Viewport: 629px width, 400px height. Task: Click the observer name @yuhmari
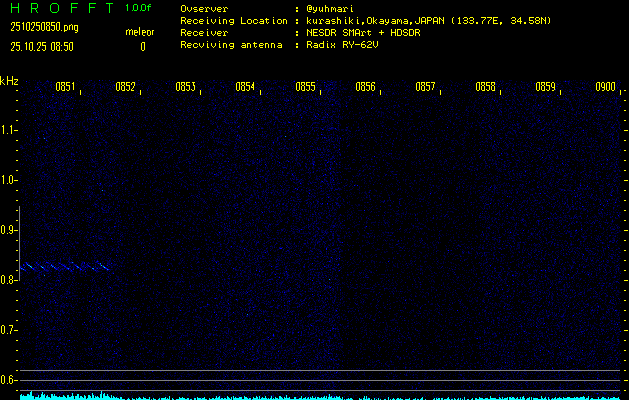(x=329, y=8)
